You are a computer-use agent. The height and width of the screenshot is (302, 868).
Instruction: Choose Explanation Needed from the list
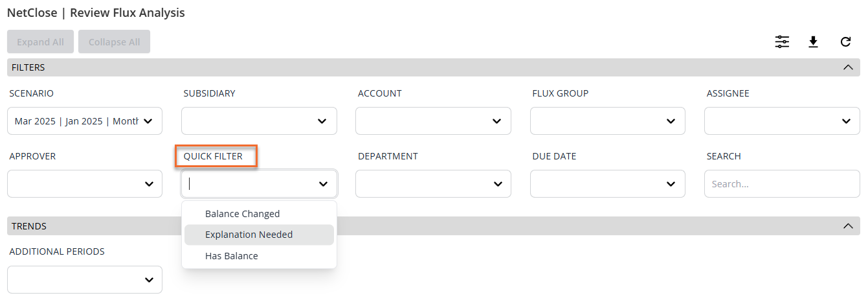[x=249, y=235]
